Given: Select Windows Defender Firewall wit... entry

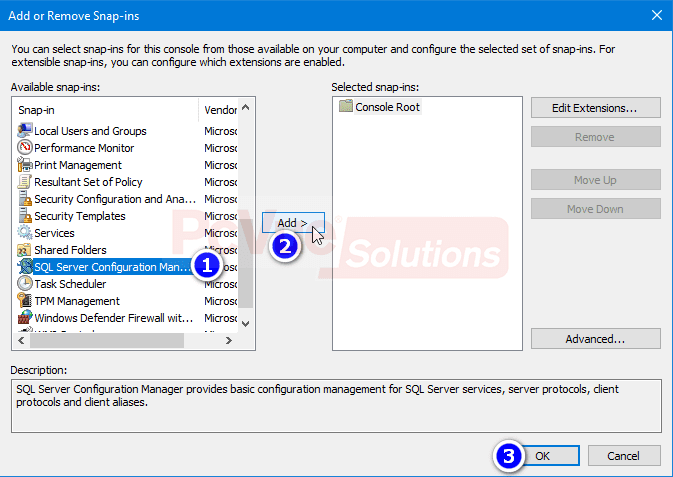Looking at the screenshot, I should coord(114,318).
